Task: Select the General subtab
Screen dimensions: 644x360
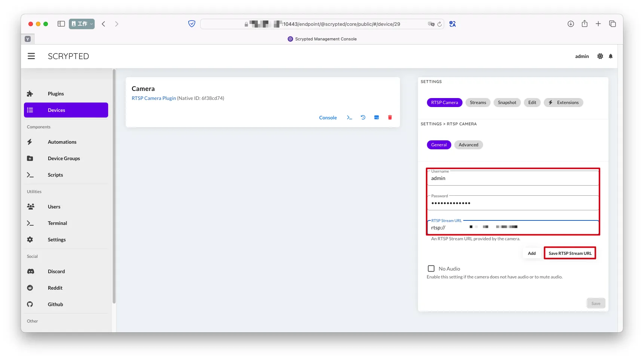Action: [x=439, y=145]
